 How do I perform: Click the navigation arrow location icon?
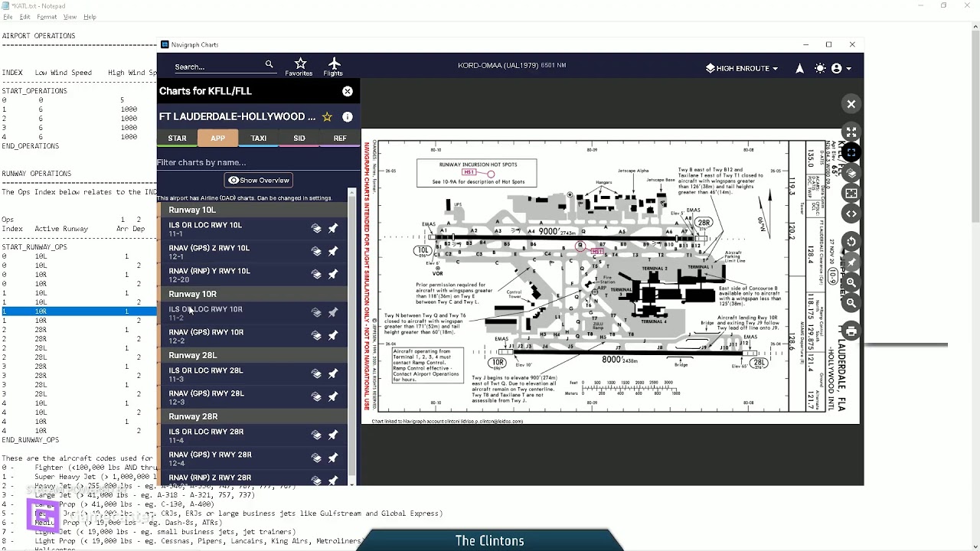[x=799, y=68]
